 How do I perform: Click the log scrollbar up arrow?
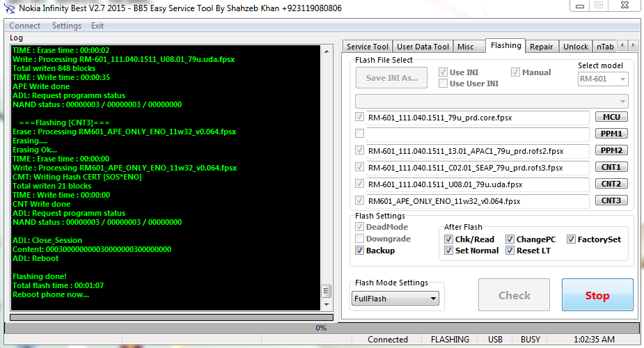click(x=327, y=52)
